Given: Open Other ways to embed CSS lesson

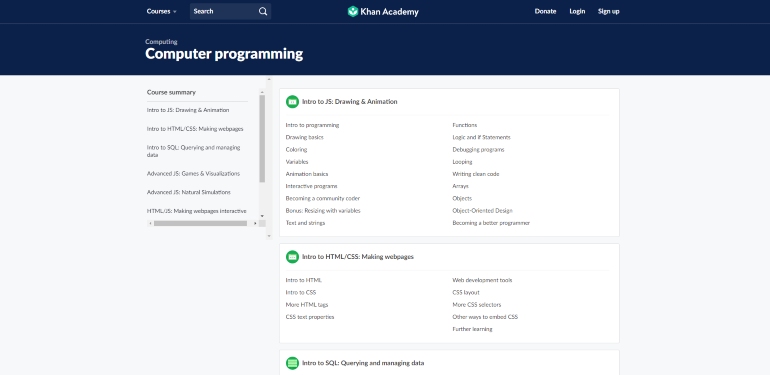Looking at the screenshot, I should (485, 317).
